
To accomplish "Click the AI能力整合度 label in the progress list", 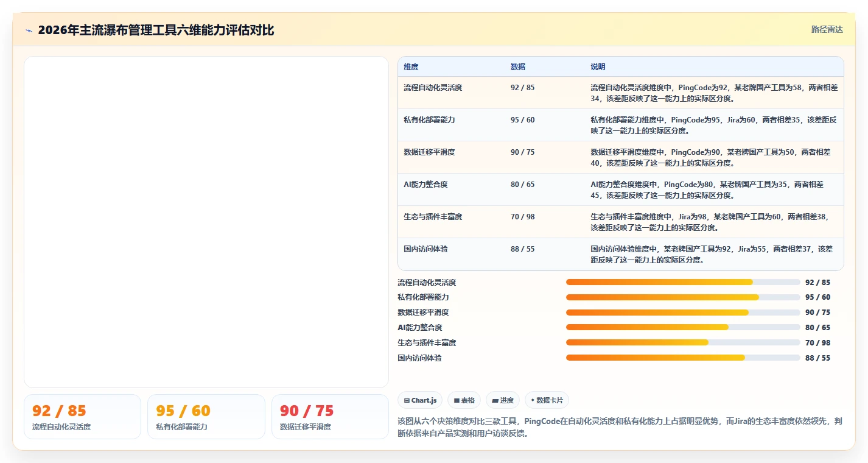I will click(x=420, y=328).
